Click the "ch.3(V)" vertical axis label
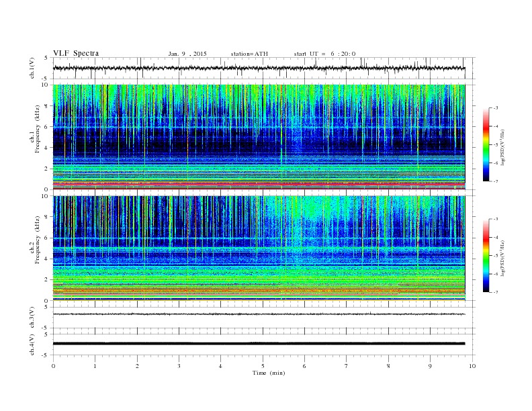The width and height of the screenshot is (532, 411). (32, 318)
